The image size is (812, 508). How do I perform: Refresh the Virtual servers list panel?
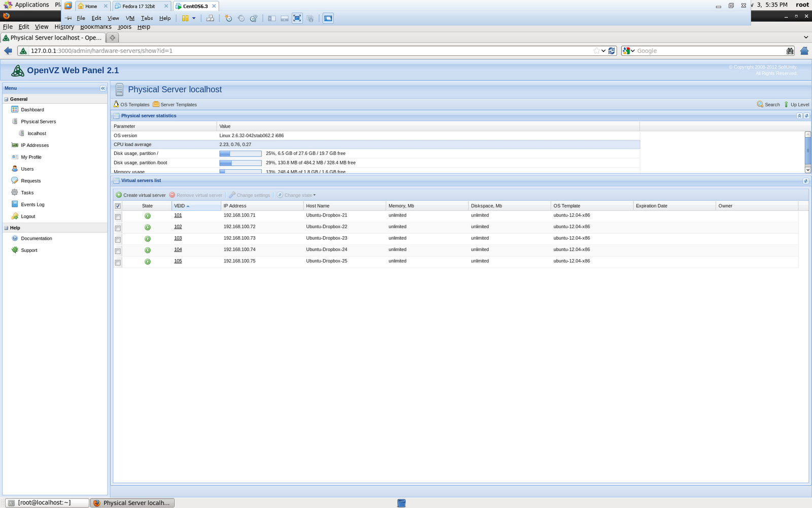coord(805,181)
